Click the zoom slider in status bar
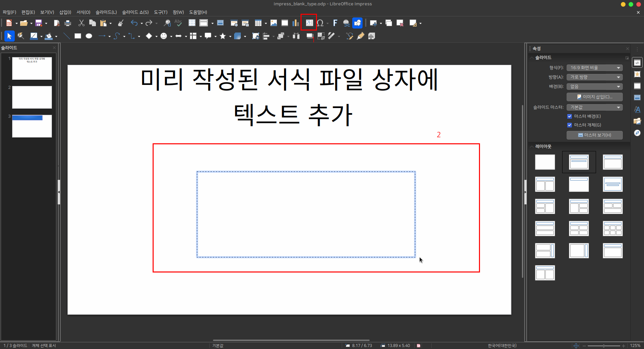 [x=603, y=346]
